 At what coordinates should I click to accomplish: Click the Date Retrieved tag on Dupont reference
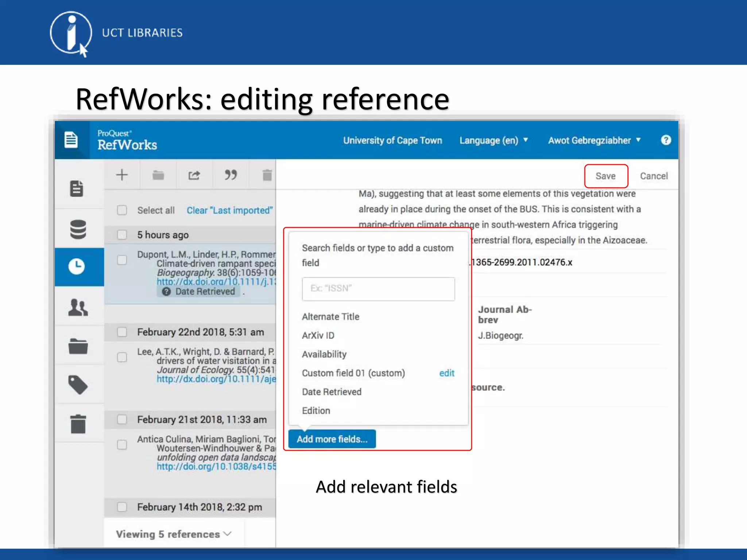(199, 291)
